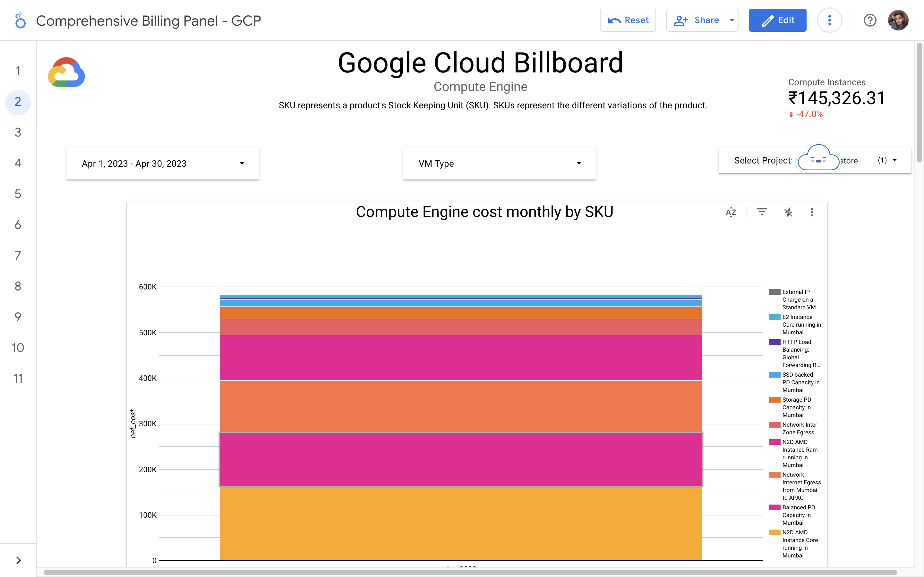
Task: Switch to page 10 in sidebar
Action: (x=18, y=348)
